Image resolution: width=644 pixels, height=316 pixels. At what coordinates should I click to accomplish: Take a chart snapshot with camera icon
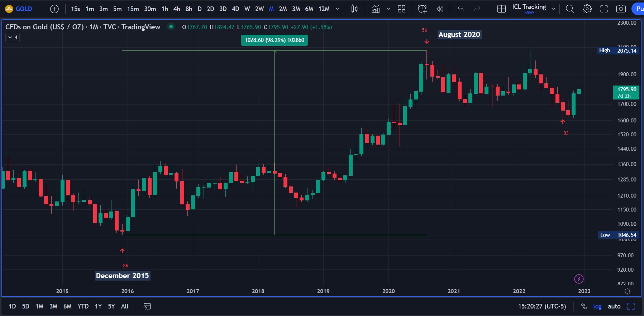pos(621,9)
